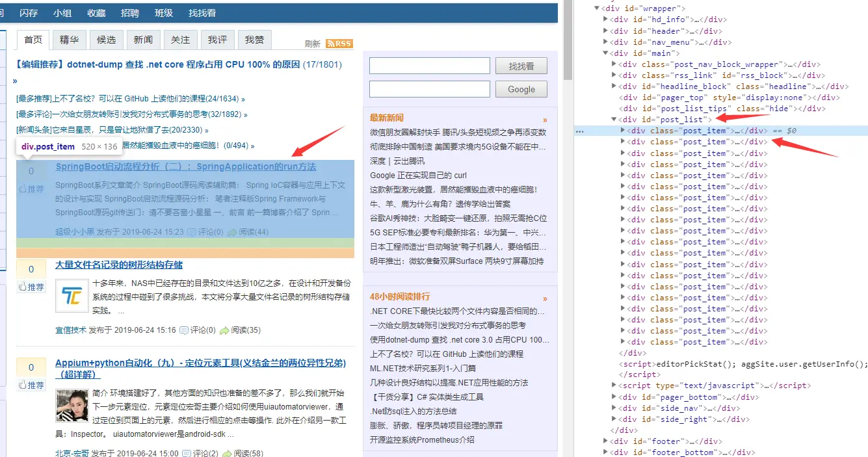Open ranking item .Net防sql注入的方法总结

pos(413,411)
